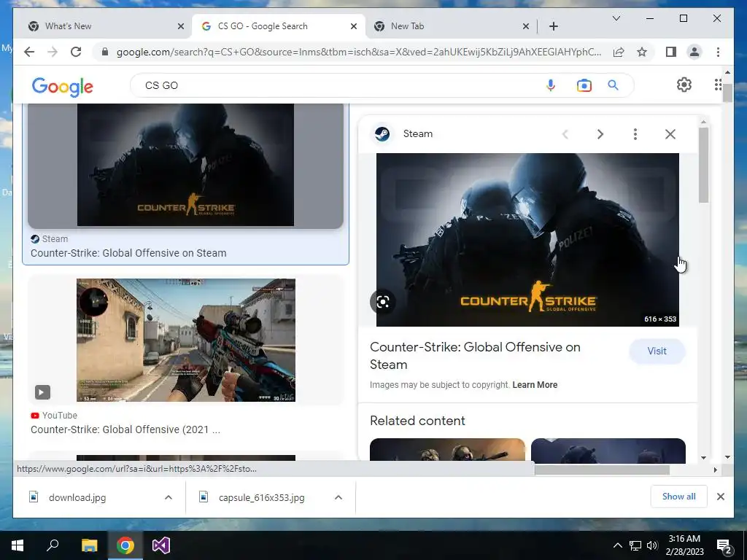The image size is (747, 560).
Task: Close the What's New tab
Action: tap(181, 26)
